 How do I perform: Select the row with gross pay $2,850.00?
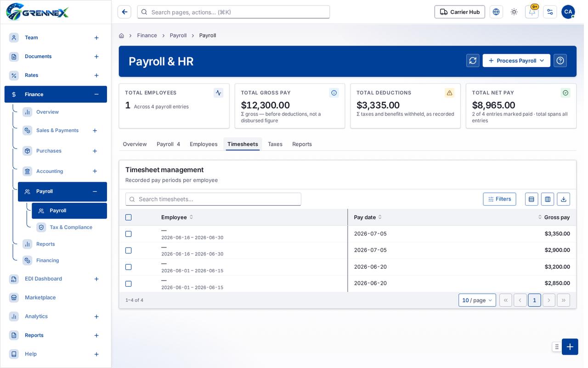(x=129, y=284)
